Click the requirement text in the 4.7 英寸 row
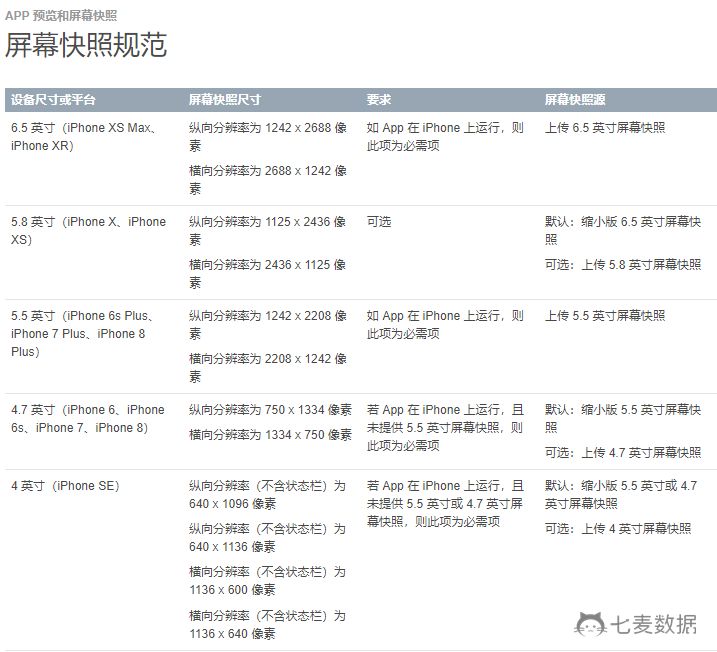 [445, 428]
